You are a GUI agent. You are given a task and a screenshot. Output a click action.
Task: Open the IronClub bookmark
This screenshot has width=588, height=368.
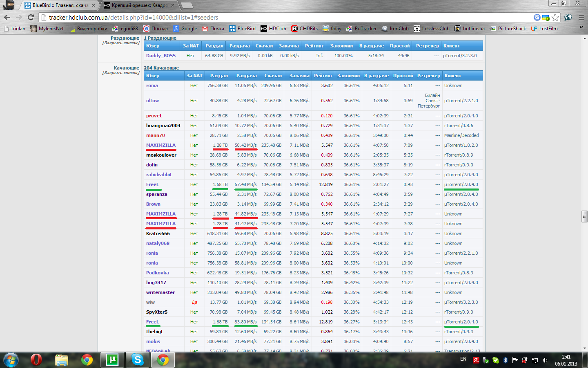[x=395, y=29]
